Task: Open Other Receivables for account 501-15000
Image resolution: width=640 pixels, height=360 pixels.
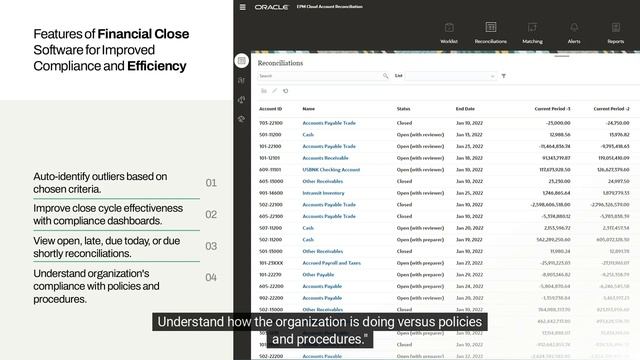Action: click(x=322, y=251)
